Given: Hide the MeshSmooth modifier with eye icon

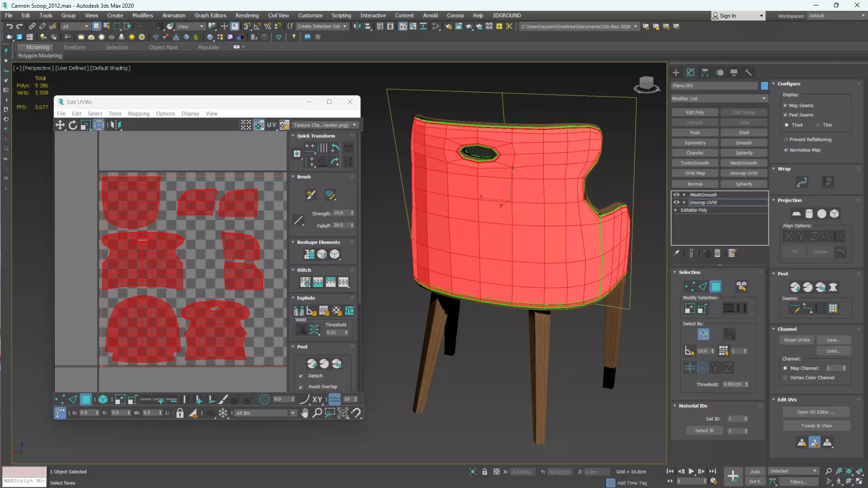Looking at the screenshot, I should 677,195.
